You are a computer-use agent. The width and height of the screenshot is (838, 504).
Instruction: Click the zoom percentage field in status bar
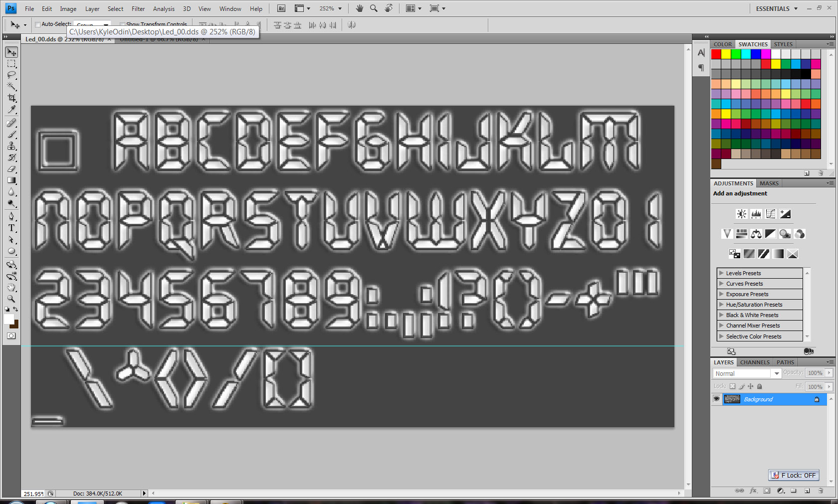pyautogui.click(x=33, y=494)
